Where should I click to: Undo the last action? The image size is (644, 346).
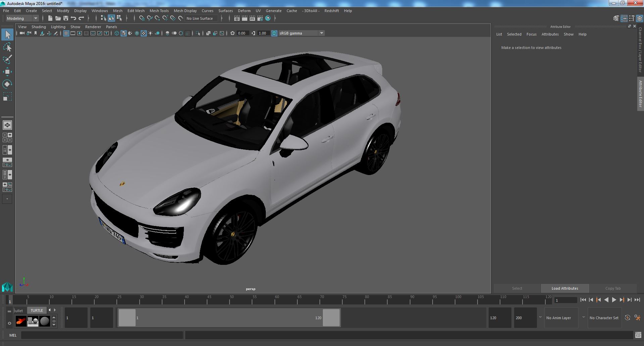[x=73, y=18]
